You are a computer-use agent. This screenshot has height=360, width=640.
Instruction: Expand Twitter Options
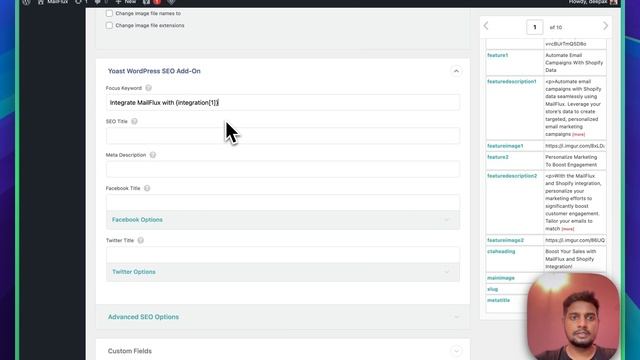point(283,272)
